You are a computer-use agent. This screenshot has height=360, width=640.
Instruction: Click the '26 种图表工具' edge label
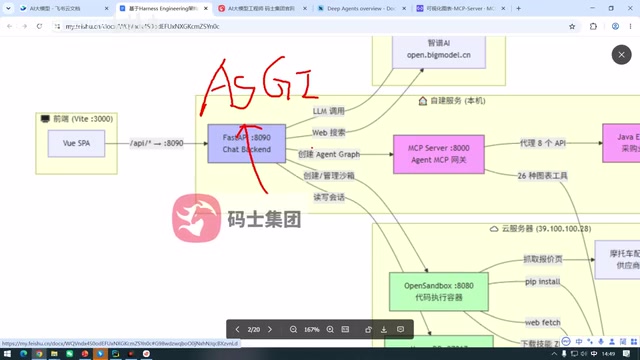[x=542, y=176]
